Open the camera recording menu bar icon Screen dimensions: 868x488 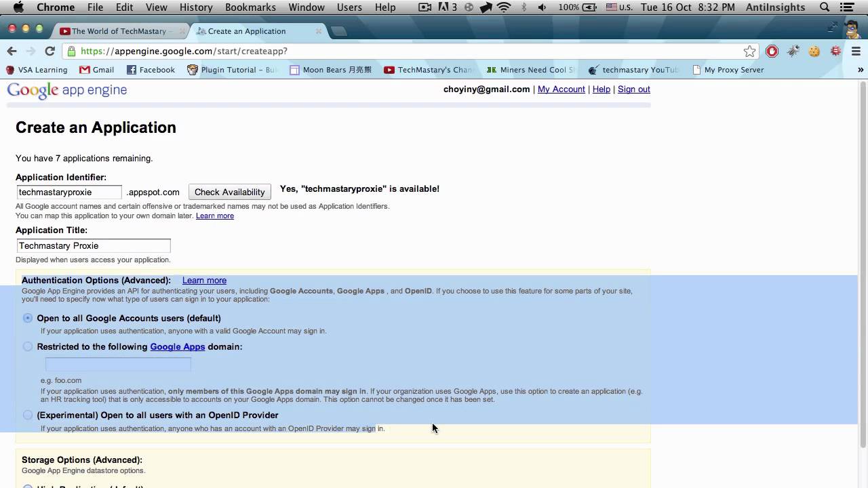point(425,7)
